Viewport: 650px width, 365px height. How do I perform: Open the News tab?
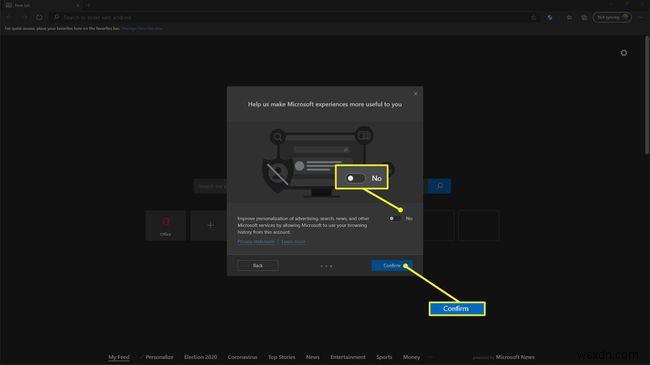point(313,357)
